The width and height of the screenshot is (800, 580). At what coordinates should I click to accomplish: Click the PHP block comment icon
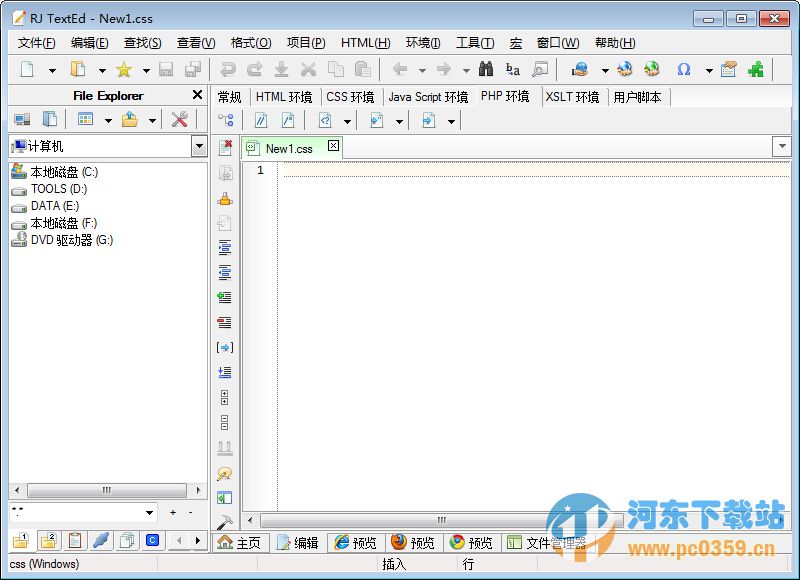pyautogui.click(x=288, y=120)
